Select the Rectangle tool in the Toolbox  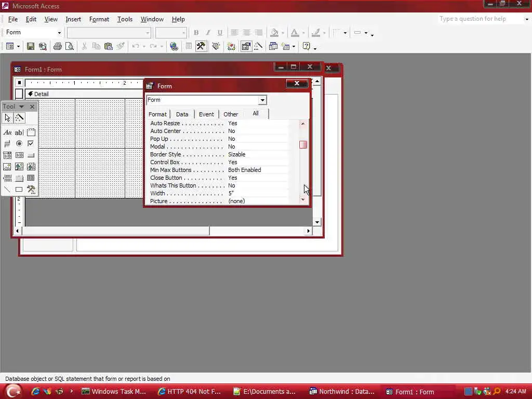click(19, 189)
